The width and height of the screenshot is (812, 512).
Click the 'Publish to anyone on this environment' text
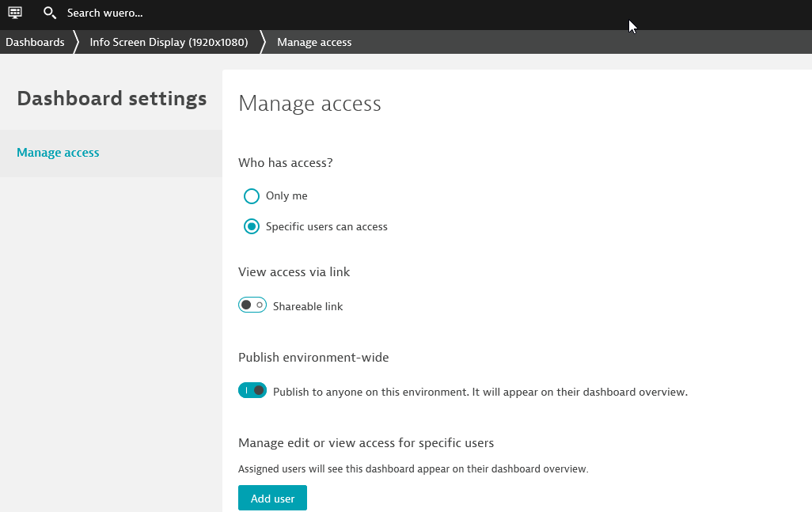[480, 392]
